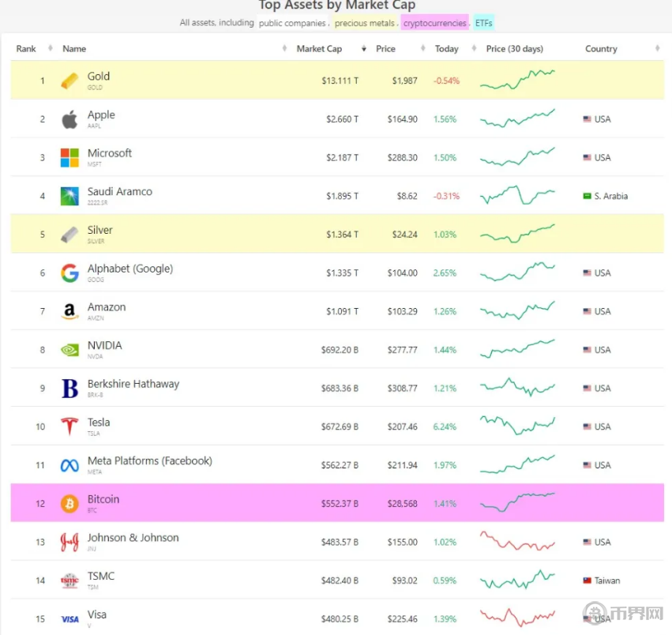Viewport: 672px width, 635px height.
Task: Click the Bitcoin coin icon
Action: tap(69, 503)
